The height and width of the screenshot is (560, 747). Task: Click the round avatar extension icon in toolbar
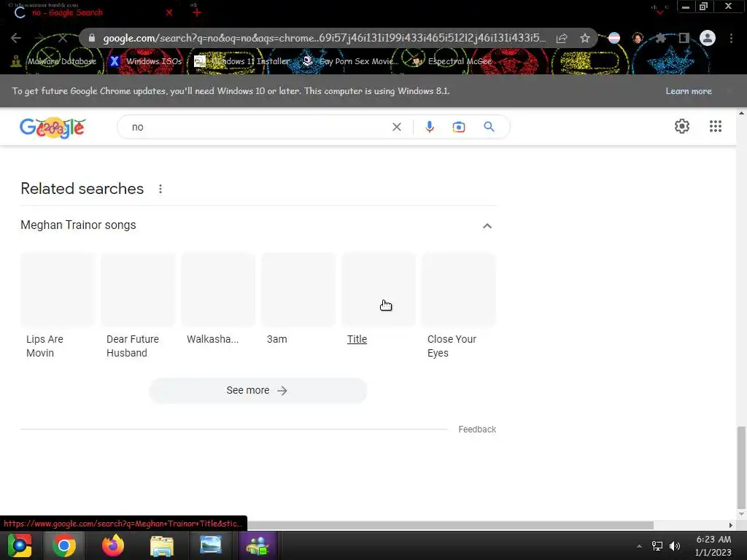[x=638, y=38]
